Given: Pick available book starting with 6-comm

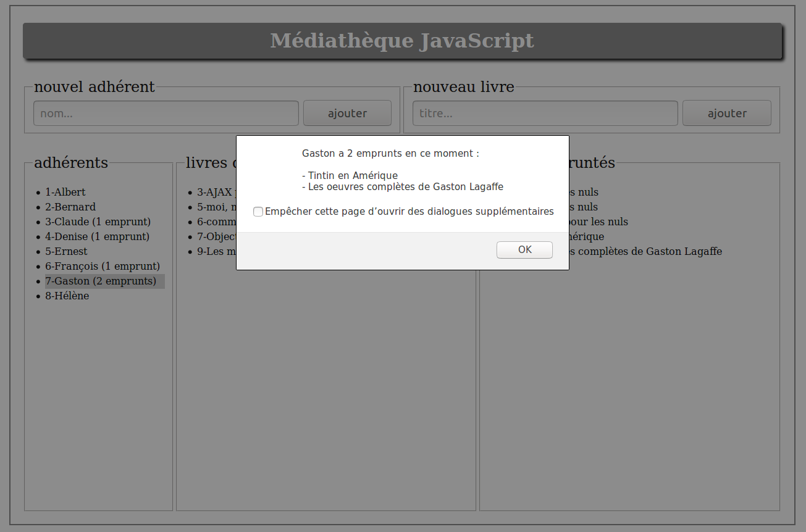Looking at the screenshot, I should point(217,222).
